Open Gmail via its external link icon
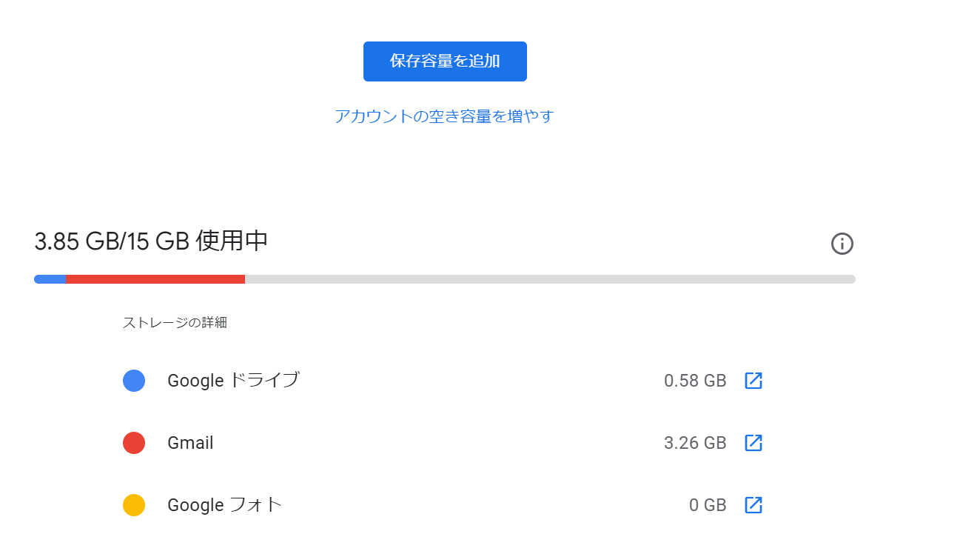This screenshot has width=980, height=554. pos(753,443)
